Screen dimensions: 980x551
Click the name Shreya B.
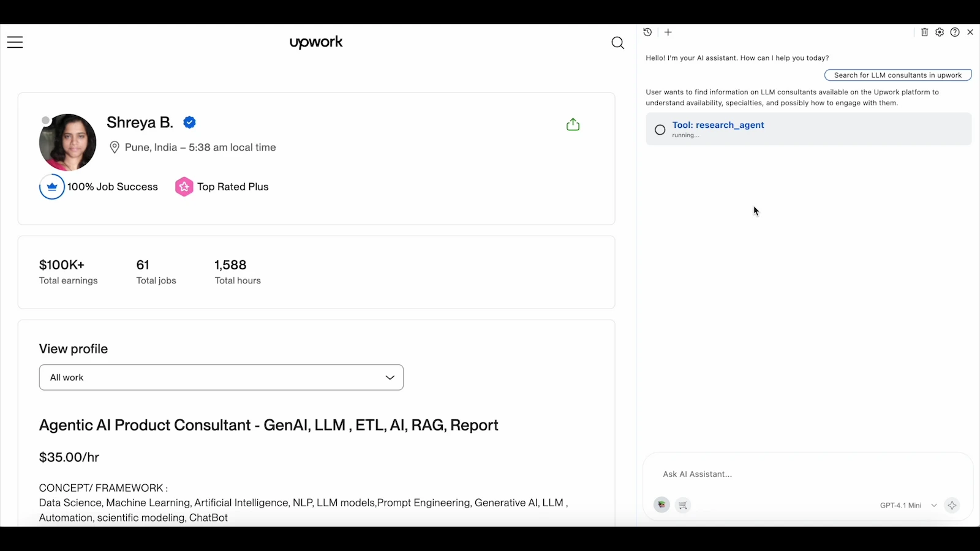(x=140, y=122)
